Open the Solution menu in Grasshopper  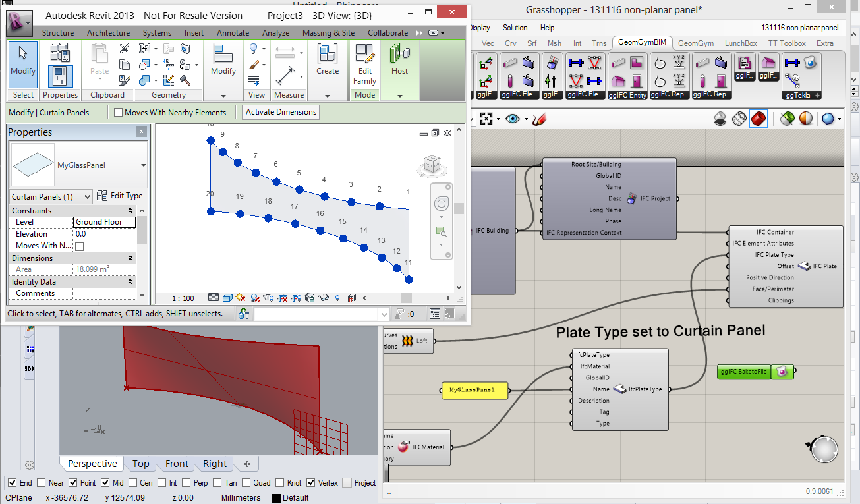[x=515, y=28]
